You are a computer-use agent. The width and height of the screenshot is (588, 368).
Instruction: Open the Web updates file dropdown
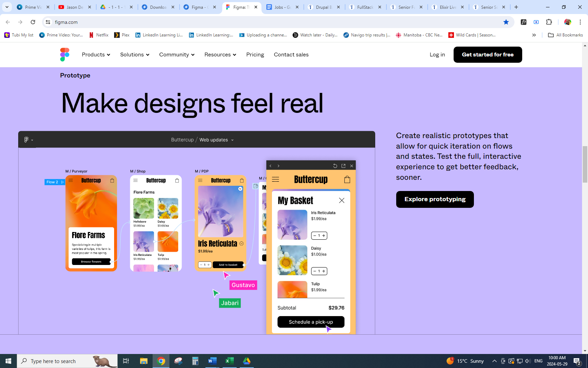216,140
